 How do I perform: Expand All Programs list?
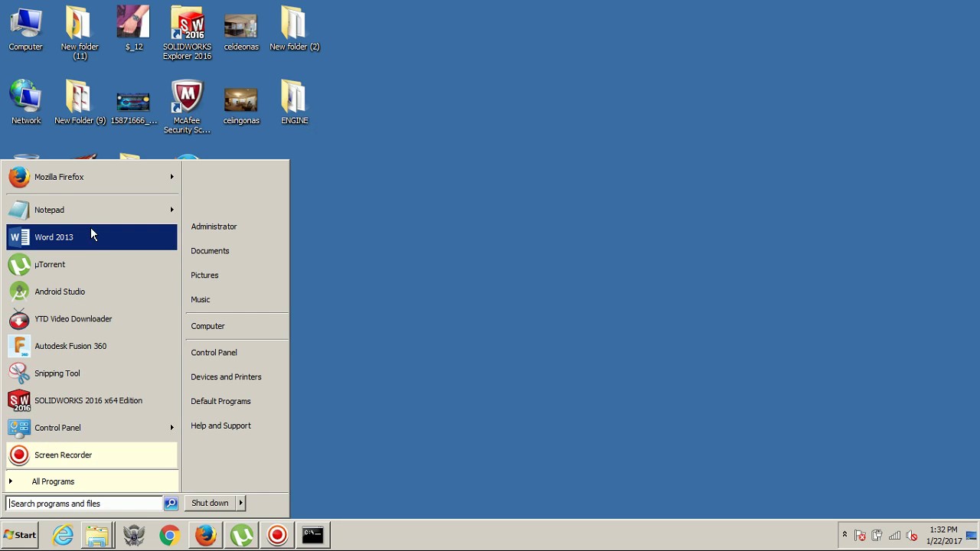[91, 481]
